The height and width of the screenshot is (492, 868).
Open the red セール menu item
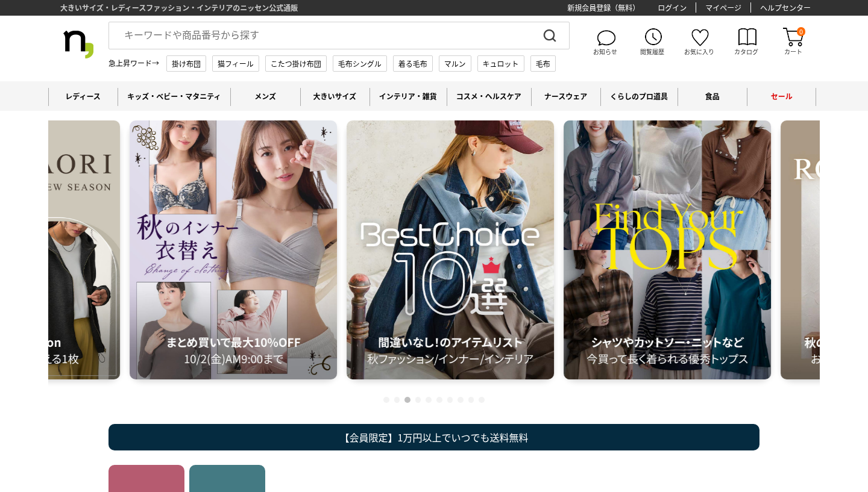pyautogui.click(x=781, y=96)
